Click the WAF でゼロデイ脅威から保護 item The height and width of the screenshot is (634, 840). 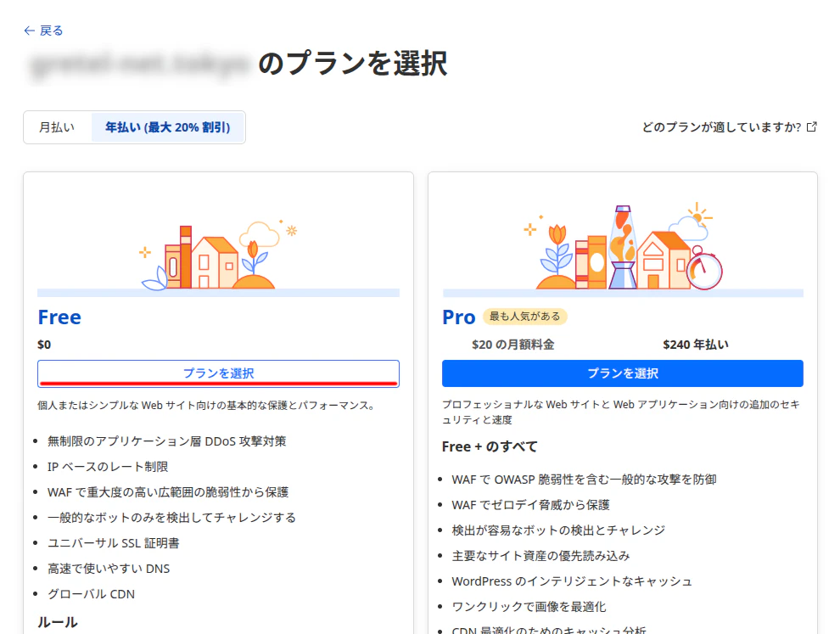point(531,505)
